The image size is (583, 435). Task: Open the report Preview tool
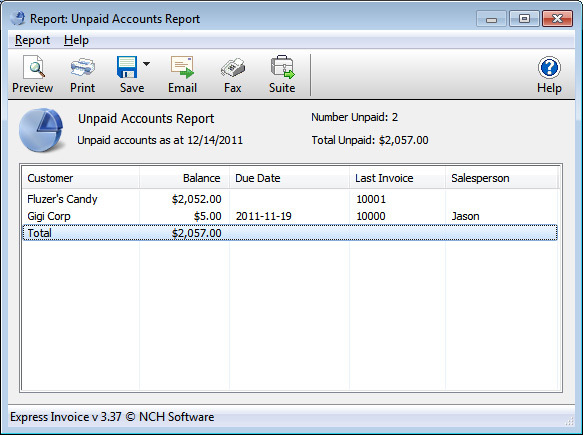click(33, 74)
